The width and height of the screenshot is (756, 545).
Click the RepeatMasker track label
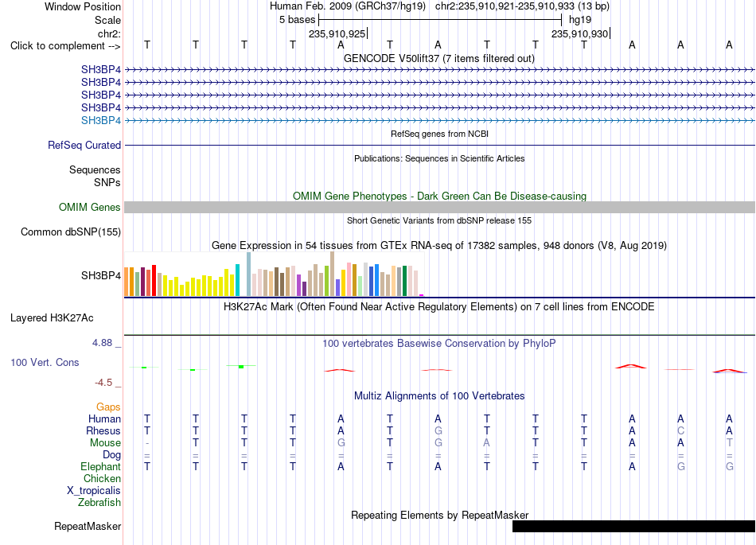[88, 526]
